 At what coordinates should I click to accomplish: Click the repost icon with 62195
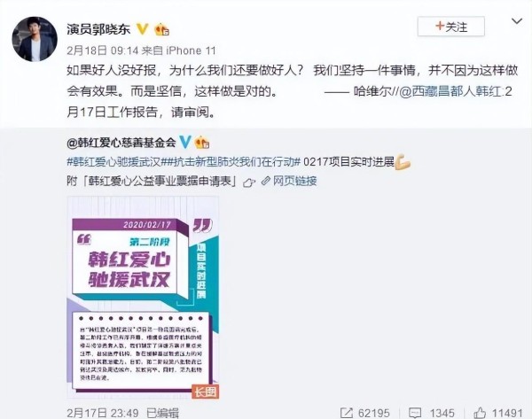[347, 413]
